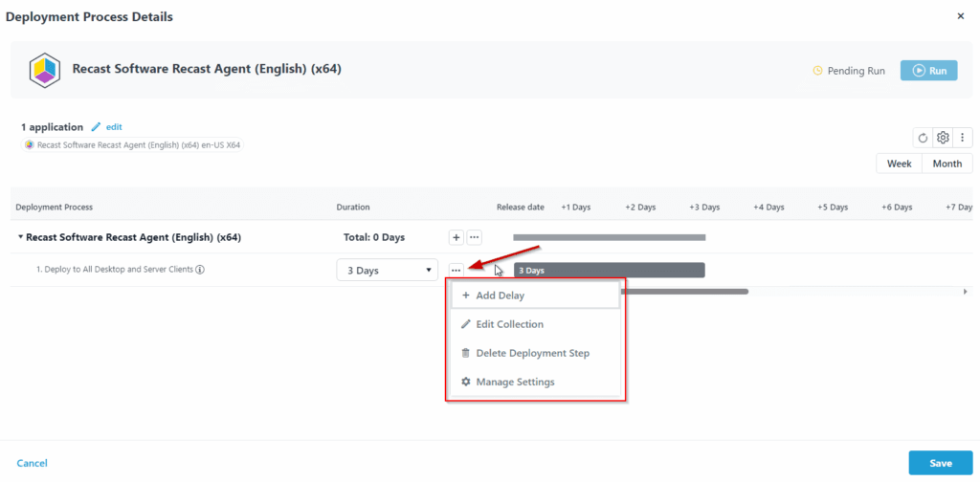The height and width of the screenshot is (482, 980).
Task: Click the Cancel link
Action: click(32, 463)
